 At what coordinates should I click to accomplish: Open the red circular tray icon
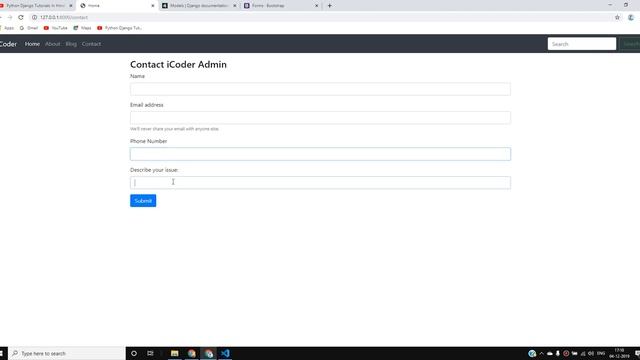point(566,353)
